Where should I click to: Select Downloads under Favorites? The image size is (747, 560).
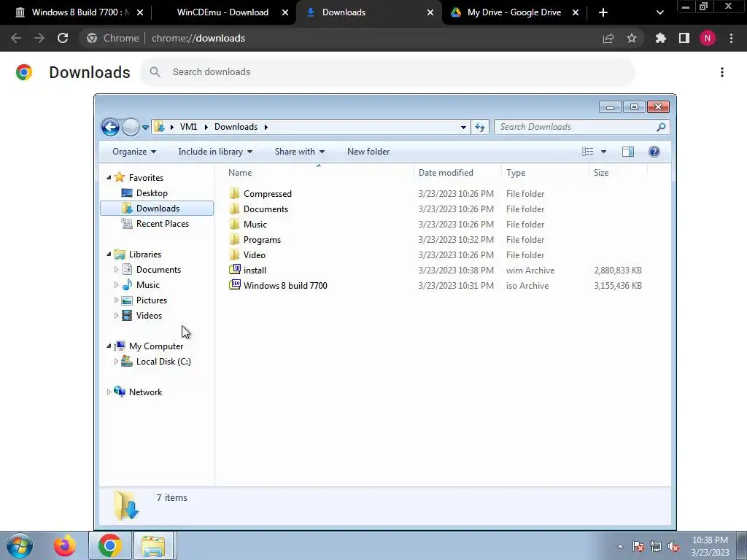[x=157, y=208]
